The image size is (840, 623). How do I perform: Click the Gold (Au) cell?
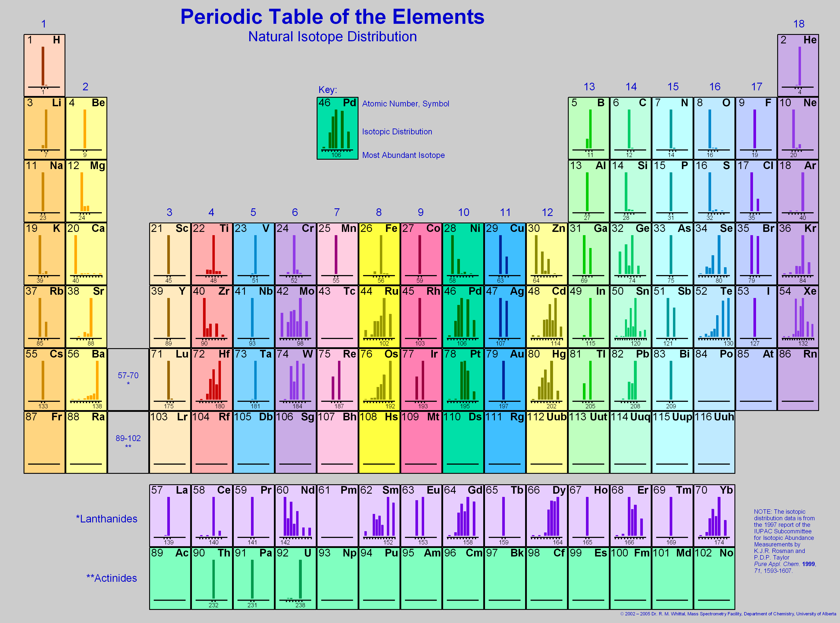pos(505,379)
